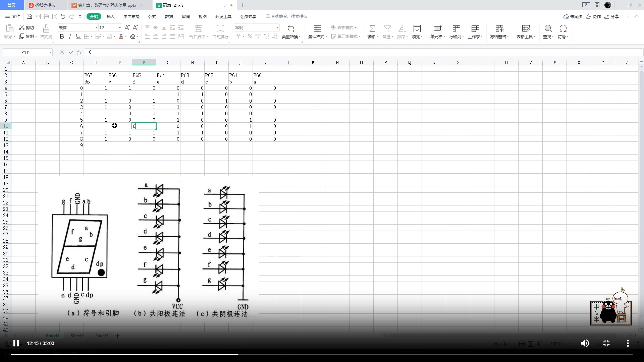Cancel cell entry with X icon
This screenshot has height=362, width=644.
[62, 52]
